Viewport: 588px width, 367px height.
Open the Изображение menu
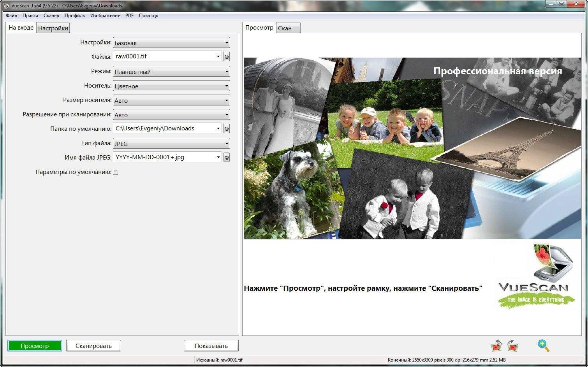tap(105, 16)
